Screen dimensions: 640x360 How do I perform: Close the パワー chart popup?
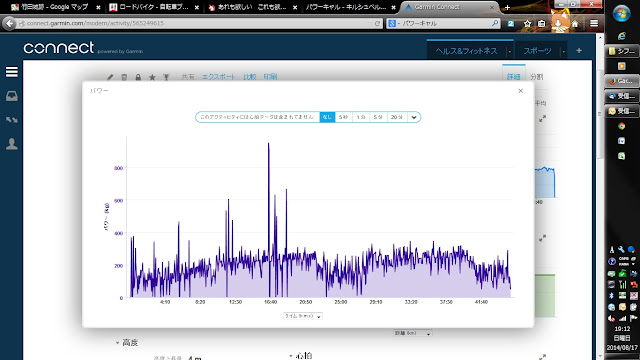[x=520, y=91]
